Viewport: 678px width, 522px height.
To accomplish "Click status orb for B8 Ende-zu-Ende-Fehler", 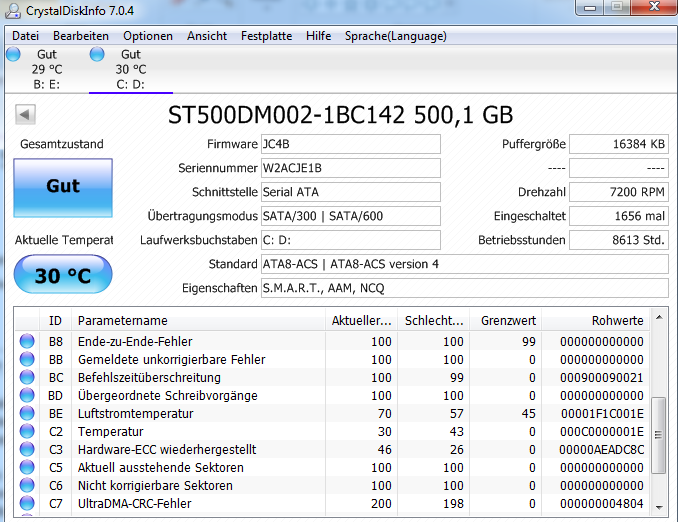I will [x=27, y=341].
